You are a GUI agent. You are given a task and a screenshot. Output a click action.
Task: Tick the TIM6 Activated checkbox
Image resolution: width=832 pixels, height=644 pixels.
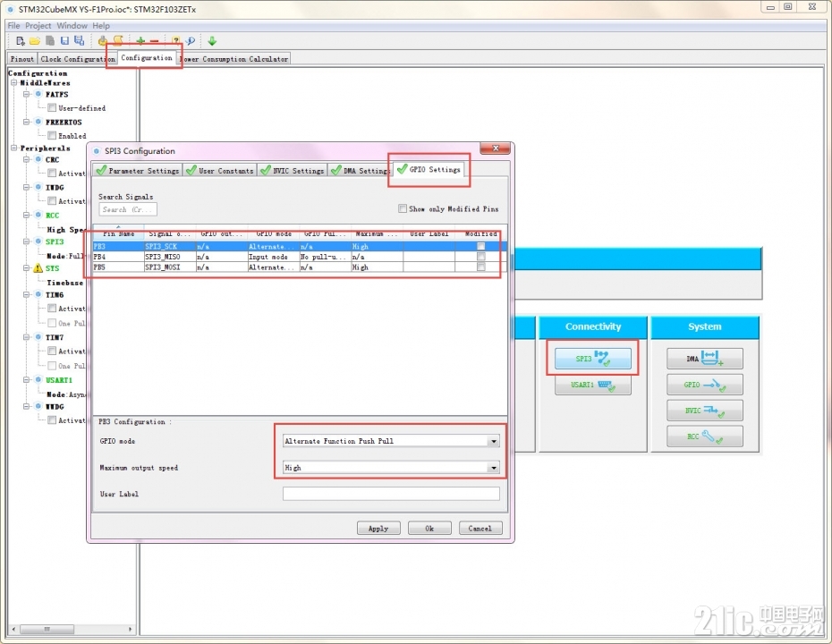pyautogui.click(x=52, y=309)
